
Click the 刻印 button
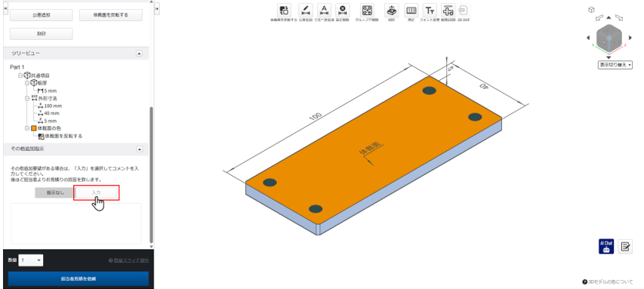point(41,34)
